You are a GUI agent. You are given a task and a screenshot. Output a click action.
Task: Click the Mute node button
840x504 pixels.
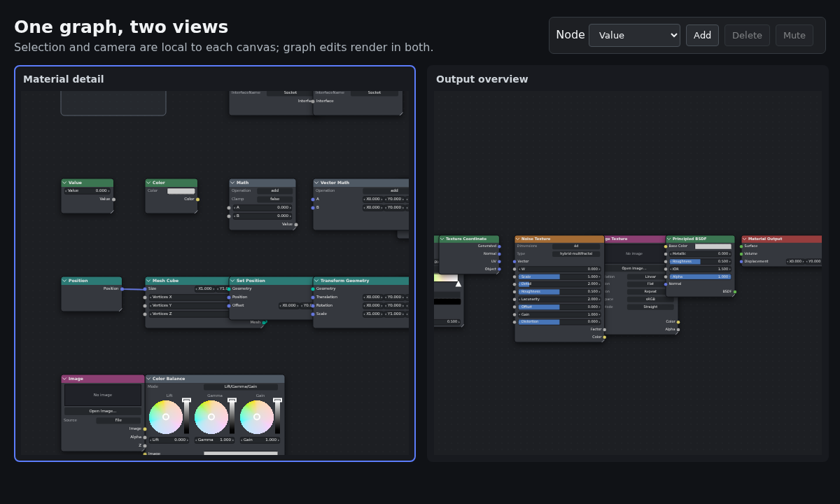[794, 36]
